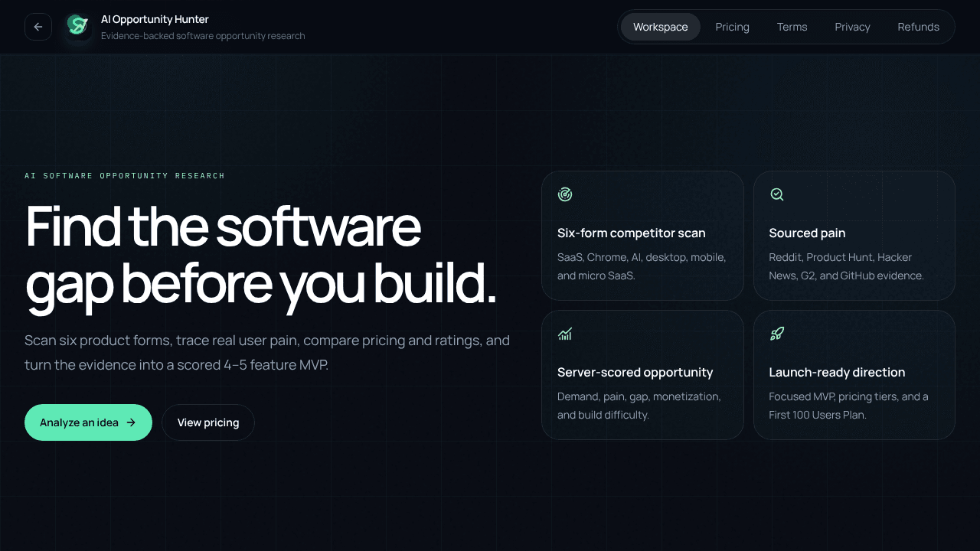Click the SaaS, Chrome, AI, desktop description text
The width and height of the screenshot is (980, 551).
[642, 266]
